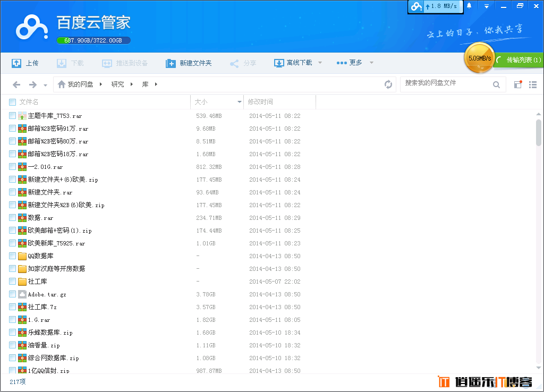Image resolution: width=544 pixels, height=392 pixels.
Task: Click the notification bell in title bar
Action: pyautogui.click(x=469, y=5)
